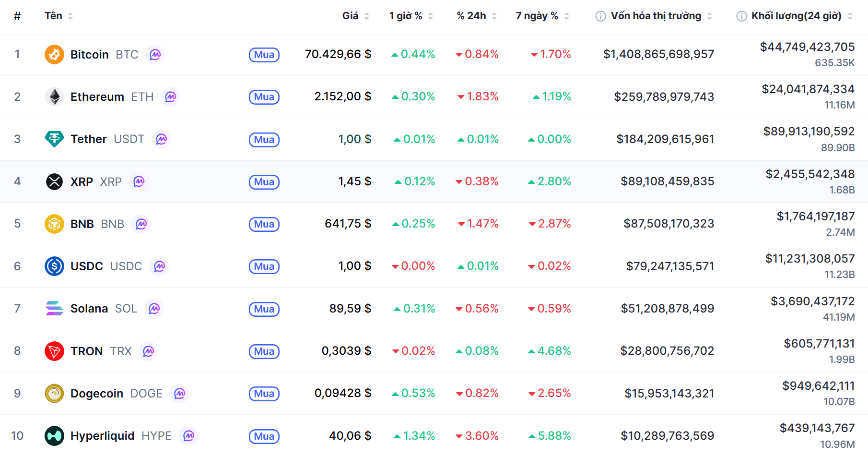Click Mua button for Dogecoin
This screenshot has width=868, height=457.
(264, 394)
